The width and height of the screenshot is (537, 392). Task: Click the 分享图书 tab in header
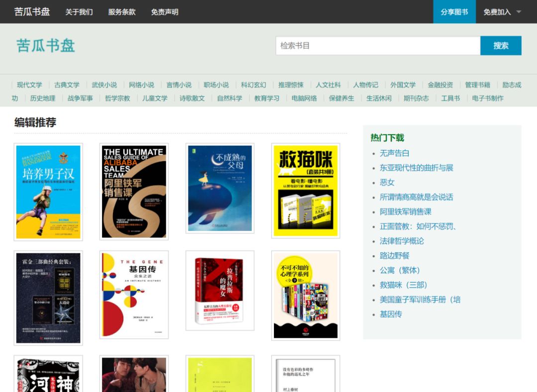coord(454,12)
